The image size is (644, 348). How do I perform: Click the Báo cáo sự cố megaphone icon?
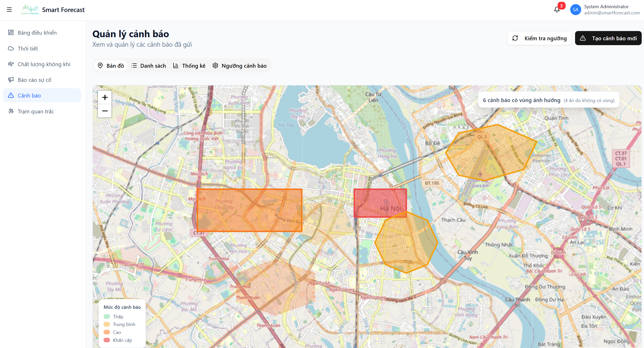11,80
